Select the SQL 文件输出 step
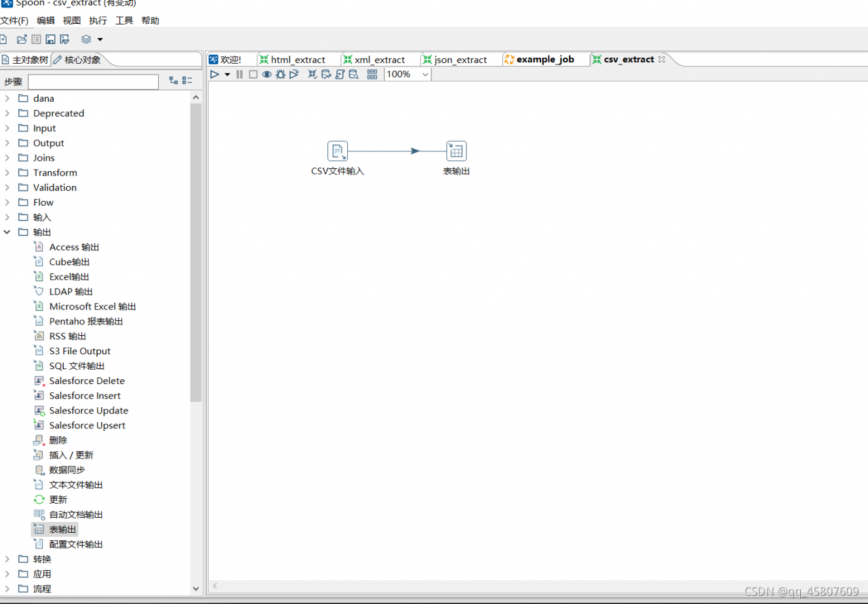Image resolution: width=868 pixels, height=604 pixels. pyautogui.click(x=77, y=366)
